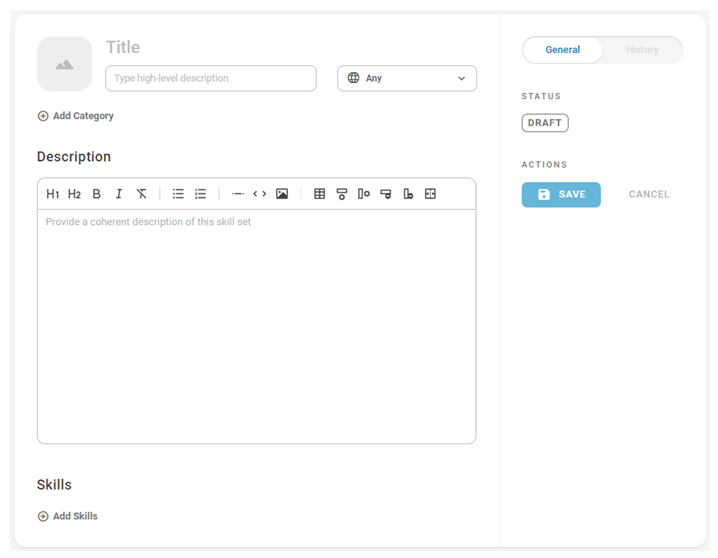Merge or split table cells icon
The width and height of the screenshot is (718, 558).
tap(430, 194)
